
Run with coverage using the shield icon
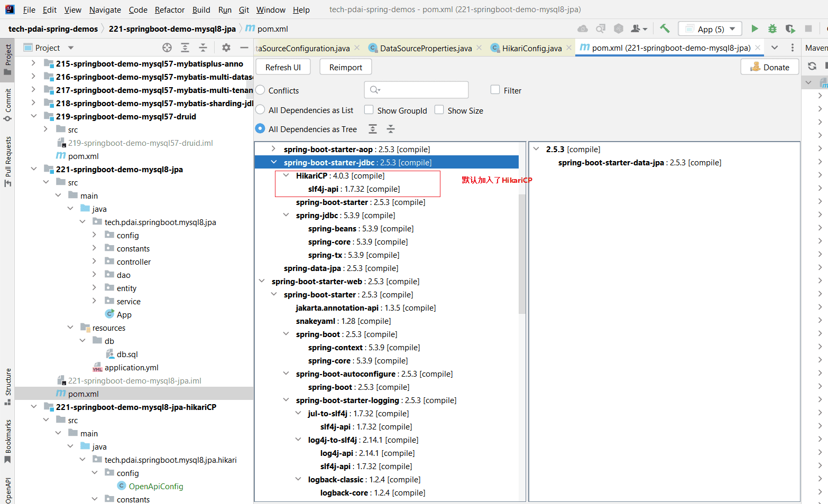pyautogui.click(x=790, y=29)
